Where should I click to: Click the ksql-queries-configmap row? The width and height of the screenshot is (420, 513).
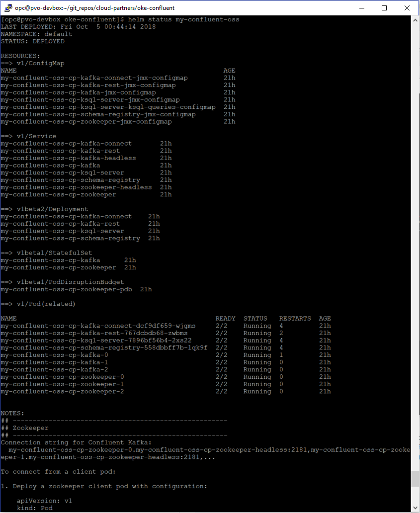tap(118, 107)
